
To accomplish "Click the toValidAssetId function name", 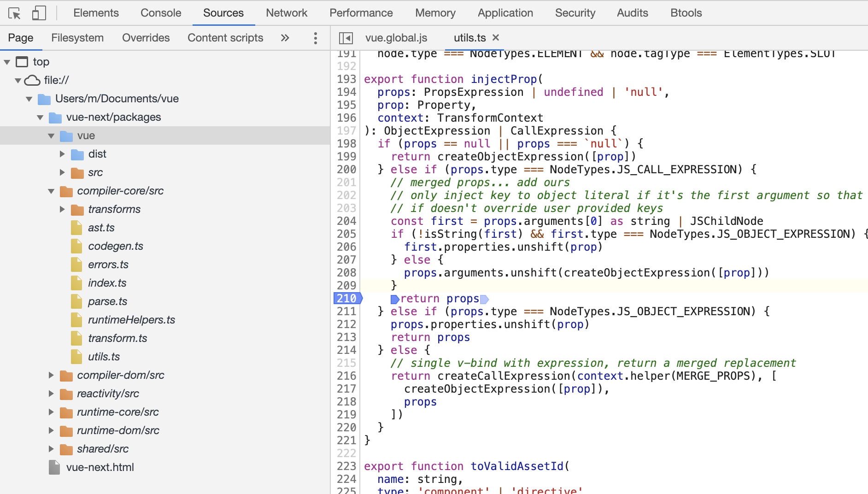I will [x=517, y=466].
